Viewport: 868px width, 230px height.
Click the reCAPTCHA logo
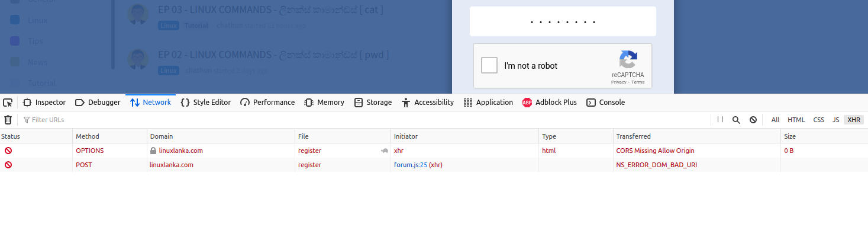coord(628,60)
